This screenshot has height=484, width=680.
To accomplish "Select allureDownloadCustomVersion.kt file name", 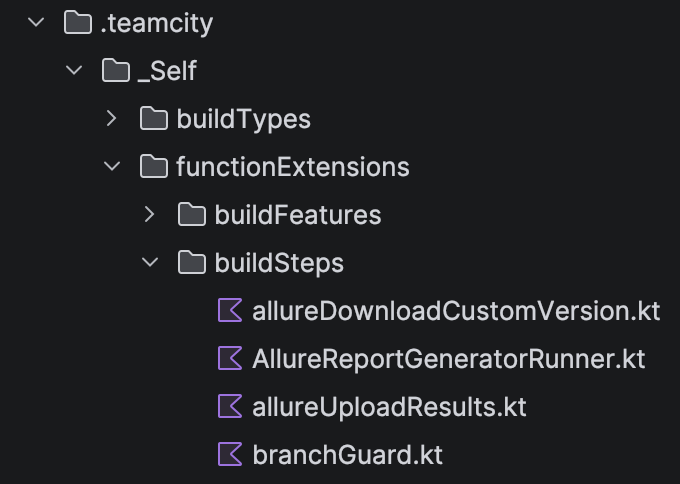I will click(x=456, y=311).
